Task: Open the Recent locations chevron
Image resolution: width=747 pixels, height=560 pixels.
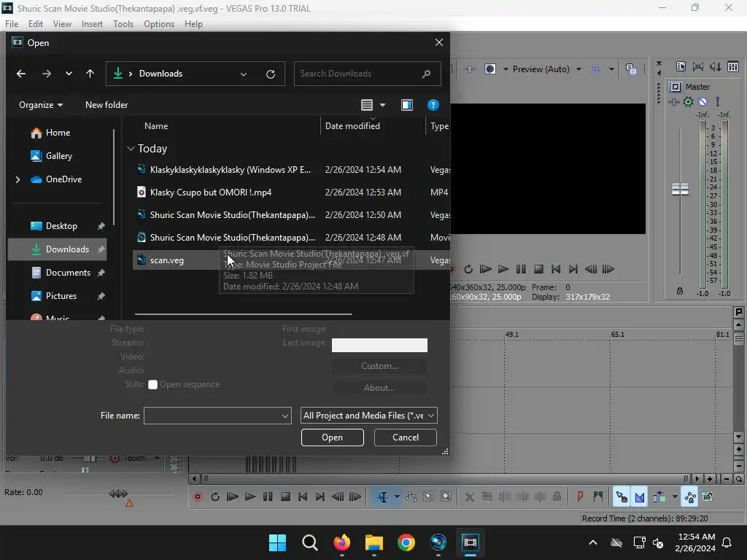Action: click(x=69, y=74)
